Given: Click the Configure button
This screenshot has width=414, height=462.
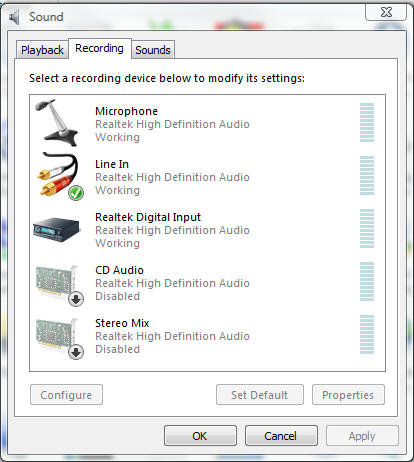Looking at the screenshot, I should 66,395.
